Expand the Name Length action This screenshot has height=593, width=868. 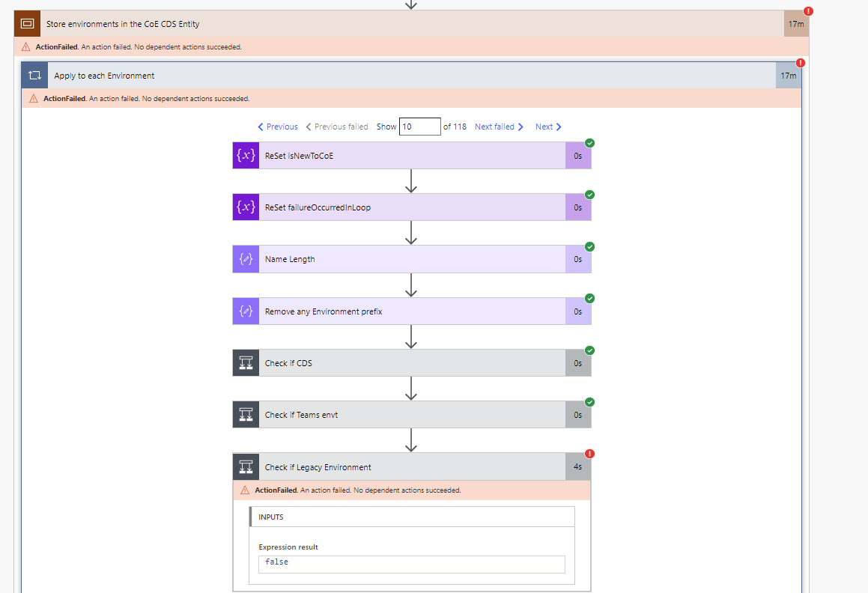412,259
